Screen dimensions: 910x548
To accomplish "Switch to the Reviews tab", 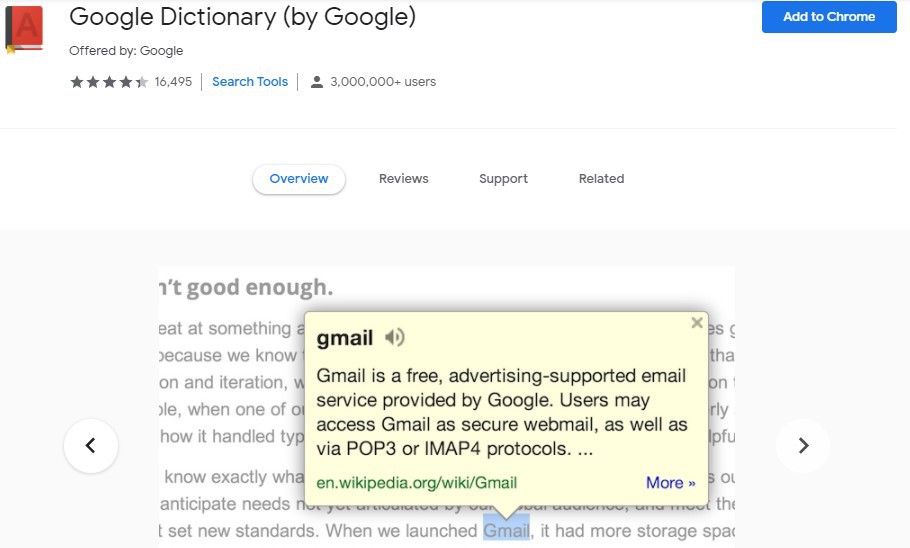I will [403, 179].
